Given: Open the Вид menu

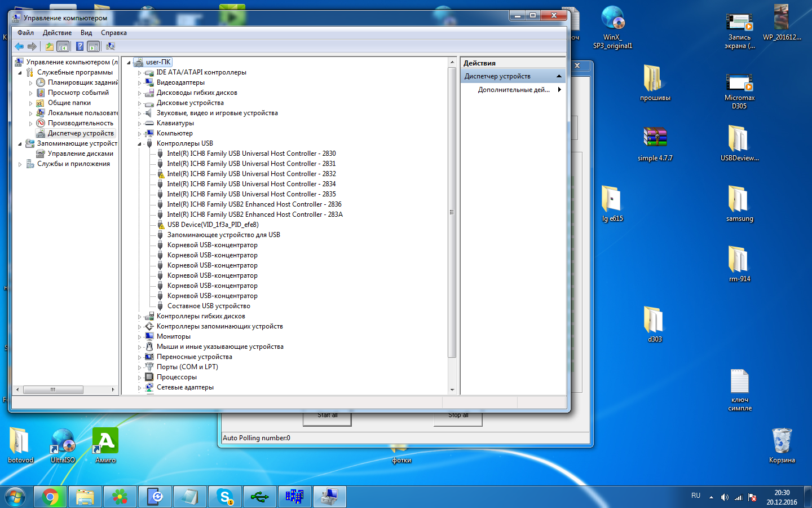Looking at the screenshot, I should (x=86, y=33).
